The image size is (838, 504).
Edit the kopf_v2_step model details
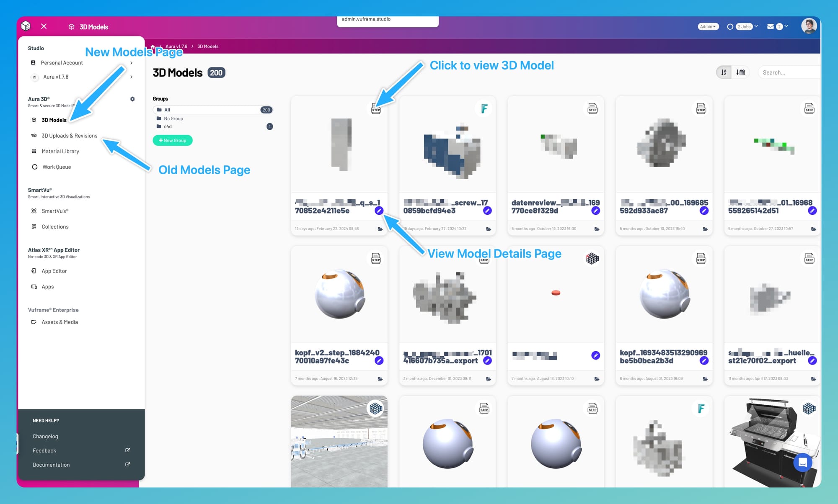click(x=379, y=360)
